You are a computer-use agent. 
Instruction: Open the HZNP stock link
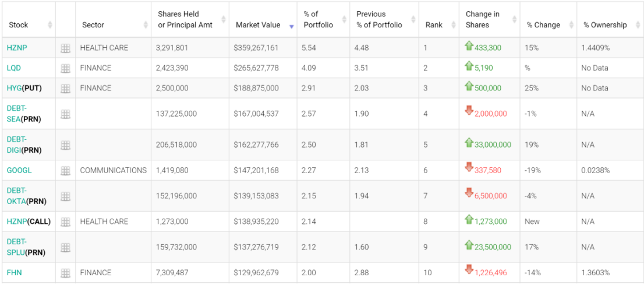click(17, 48)
